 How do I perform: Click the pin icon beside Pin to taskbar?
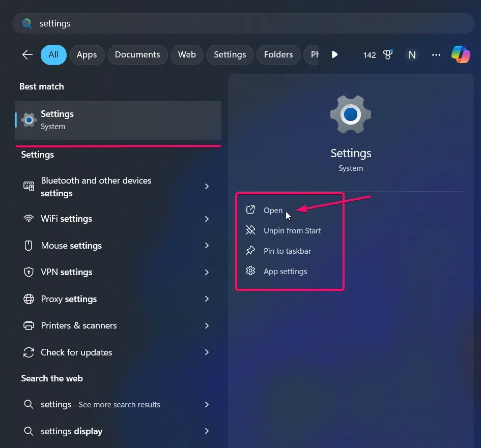pos(250,250)
